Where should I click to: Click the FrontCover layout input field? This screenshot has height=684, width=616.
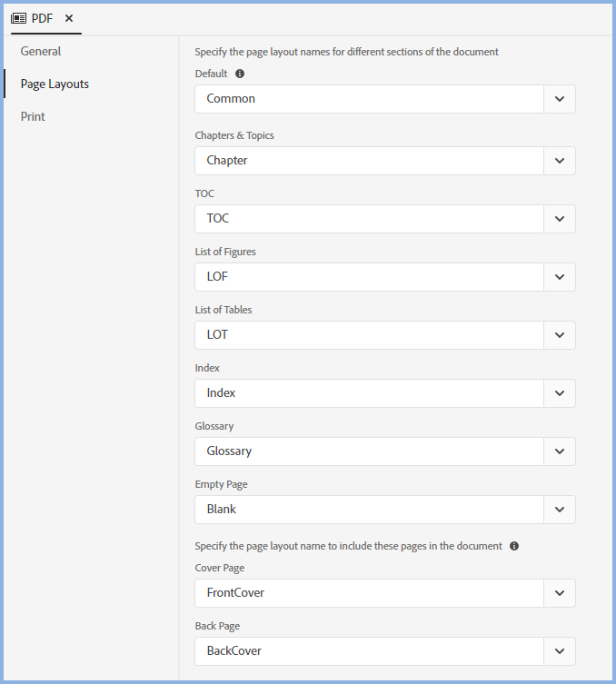tap(369, 593)
